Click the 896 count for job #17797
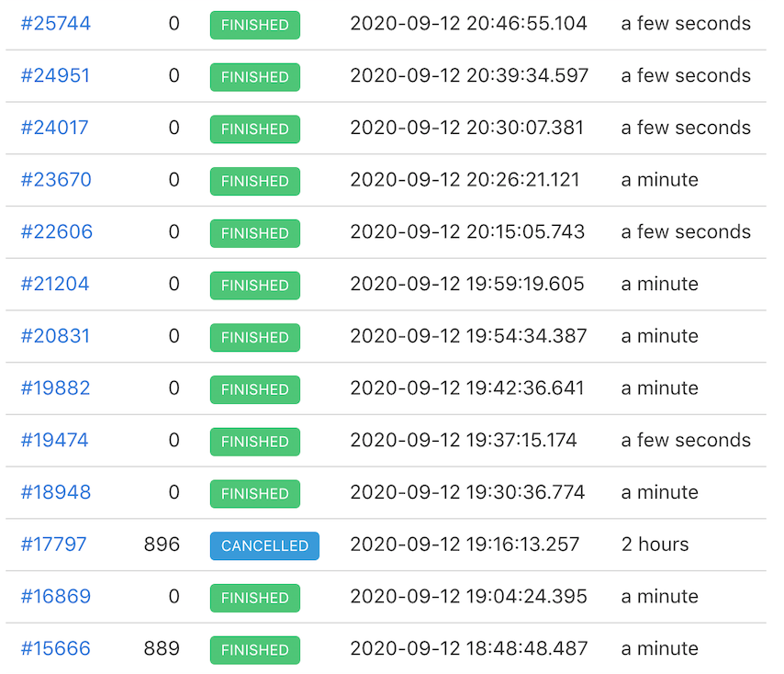 pos(162,545)
